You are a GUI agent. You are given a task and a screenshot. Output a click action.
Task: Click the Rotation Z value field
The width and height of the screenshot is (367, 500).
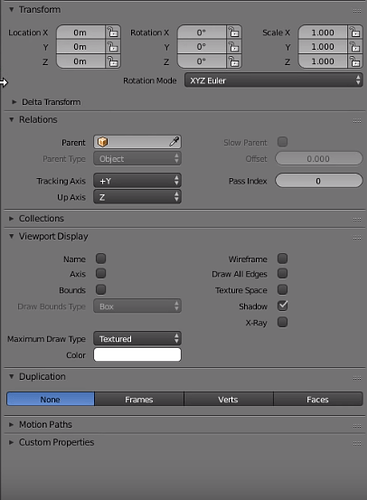202,61
